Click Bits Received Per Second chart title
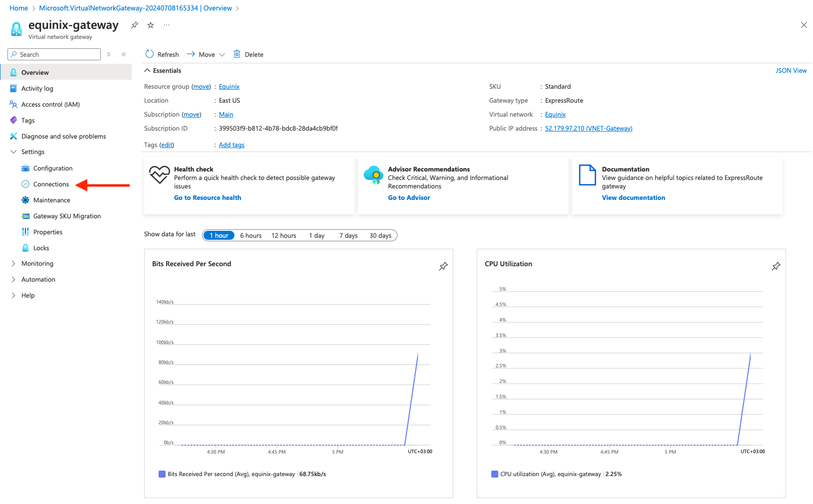 click(192, 264)
